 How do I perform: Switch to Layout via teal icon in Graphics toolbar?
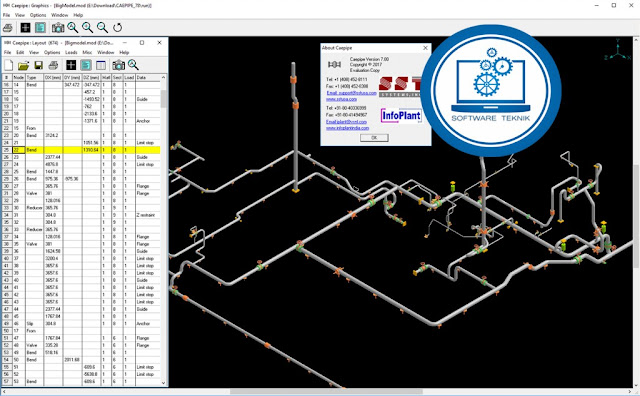(x=40, y=28)
